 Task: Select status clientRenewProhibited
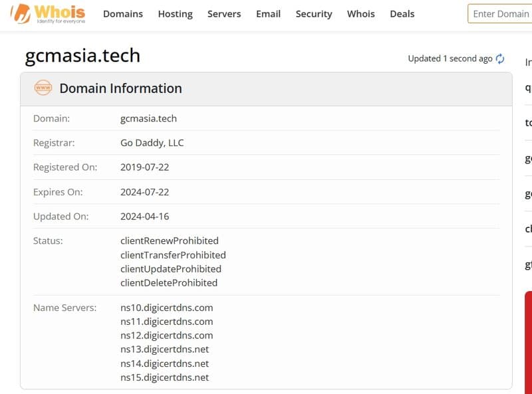click(x=170, y=241)
